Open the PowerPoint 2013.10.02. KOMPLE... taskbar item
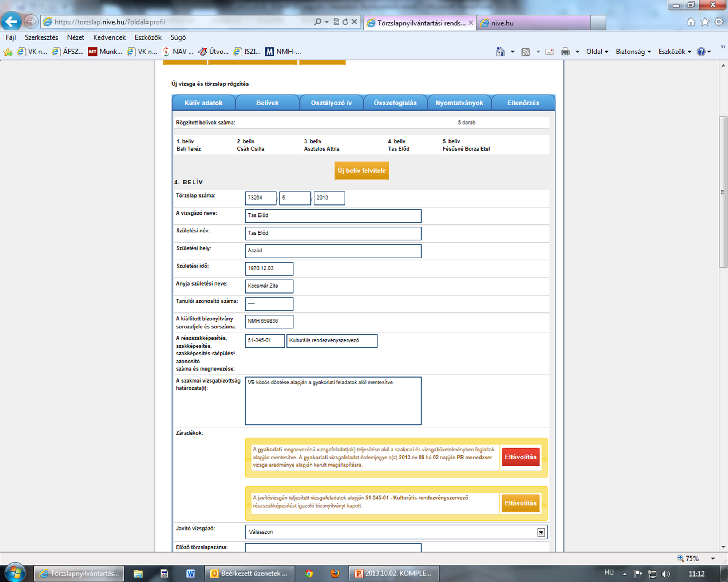 tap(394, 574)
